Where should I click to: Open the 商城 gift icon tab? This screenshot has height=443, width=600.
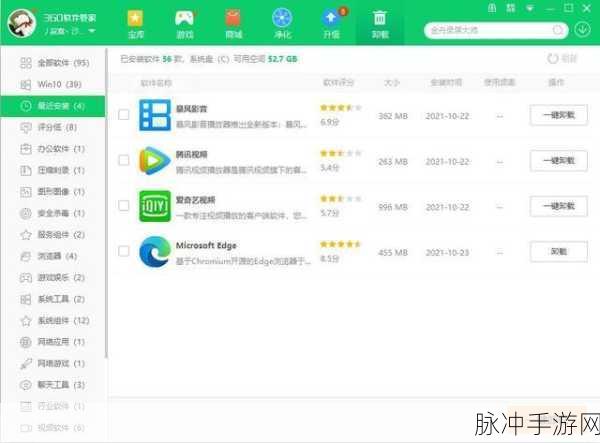(x=233, y=24)
